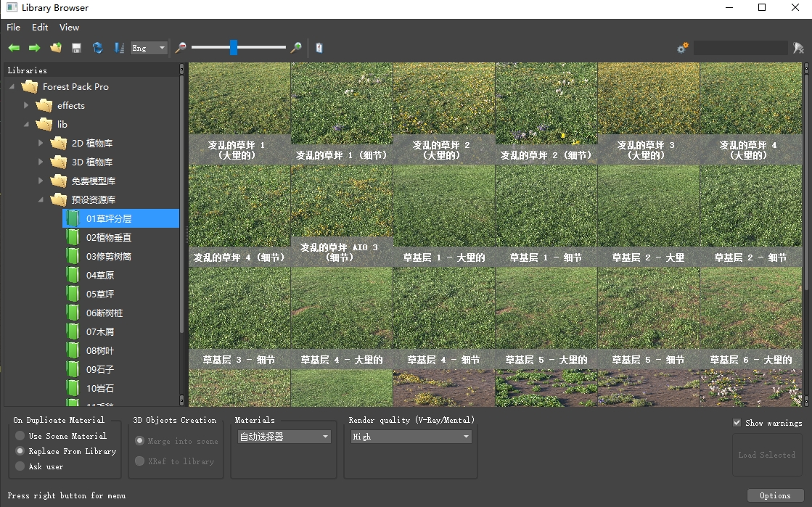812x507 pixels.
Task: Click the thumbnail size slider handle
Action: [x=234, y=48]
